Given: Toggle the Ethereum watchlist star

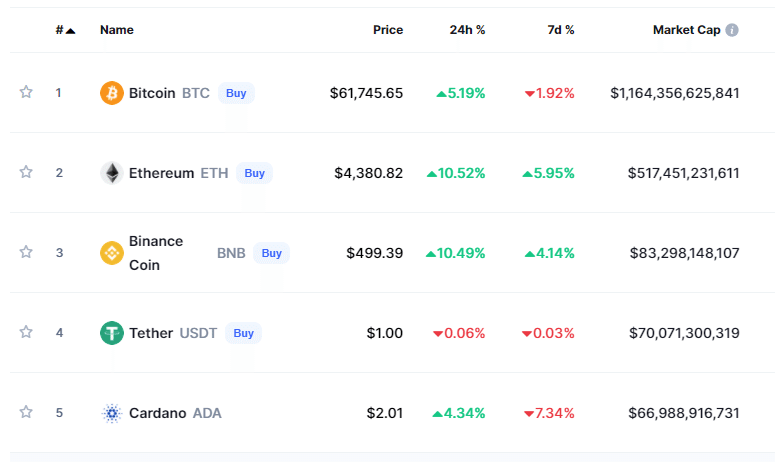Looking at the screenshot, I should coord(26,172).
